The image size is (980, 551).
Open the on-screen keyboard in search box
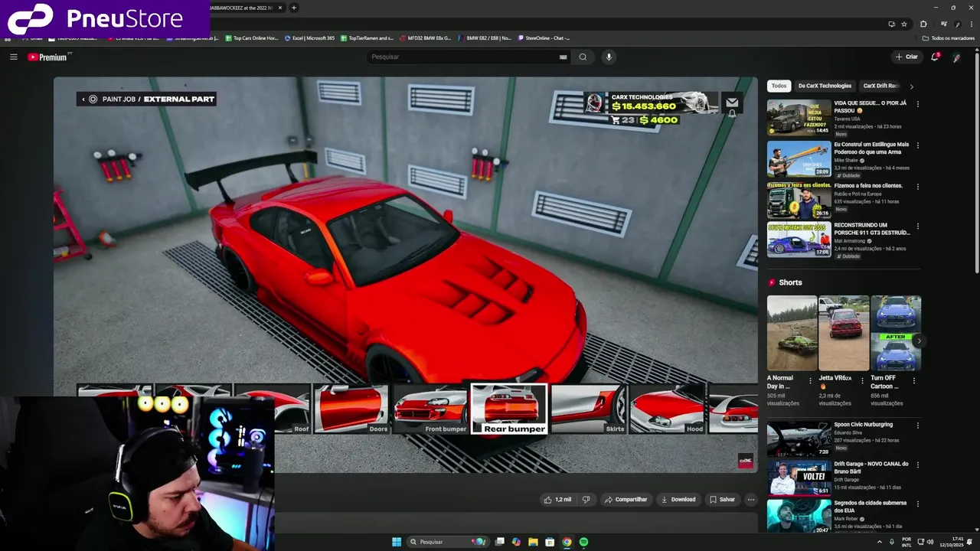[563, 57]
